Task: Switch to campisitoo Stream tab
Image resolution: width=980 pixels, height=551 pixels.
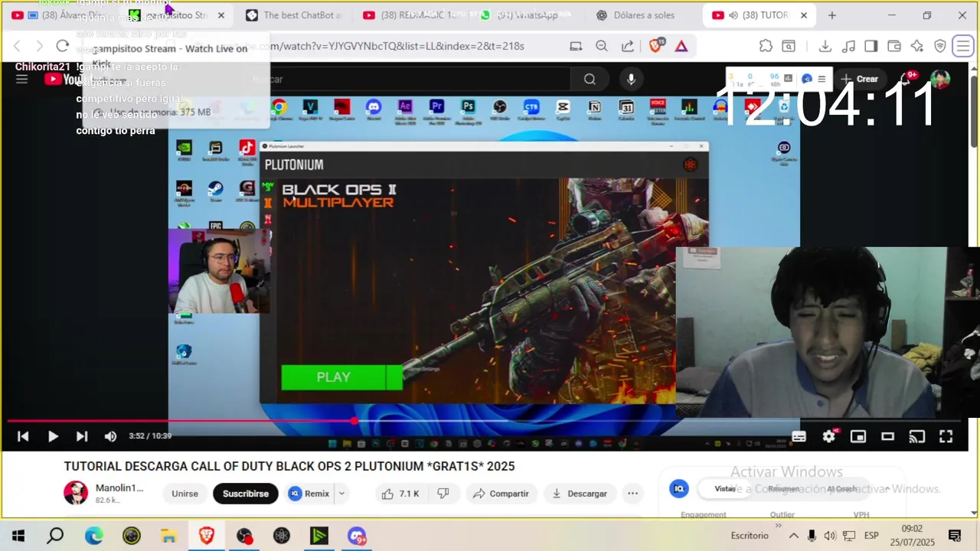Action: (x=178, y=15)
